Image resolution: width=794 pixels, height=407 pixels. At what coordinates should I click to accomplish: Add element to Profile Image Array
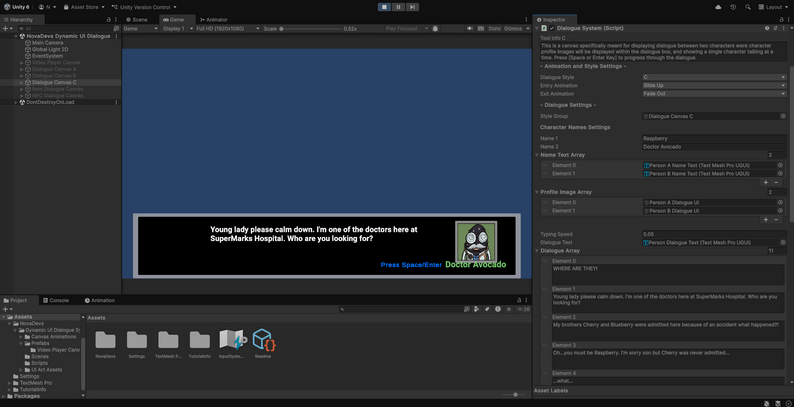(766, 220)
